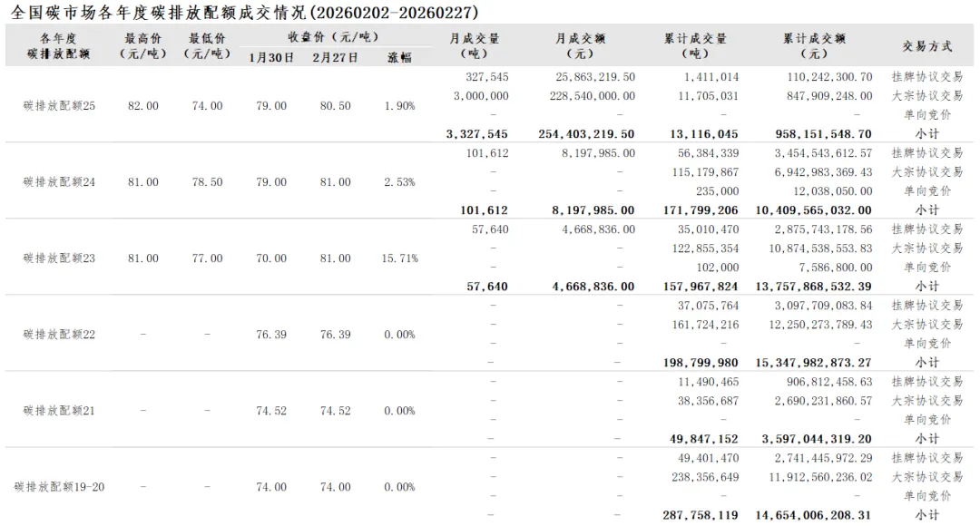Click the 15.71% price change cell
The height and width of the screenshot is (526, 980).
(x=399, y=258)
